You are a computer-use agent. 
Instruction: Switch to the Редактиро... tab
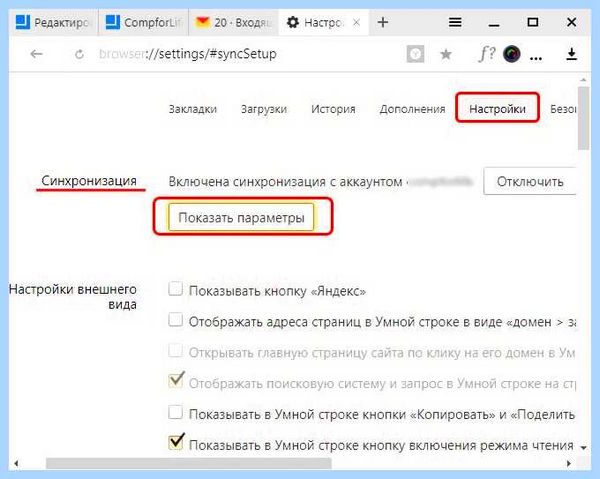[53, 22]
